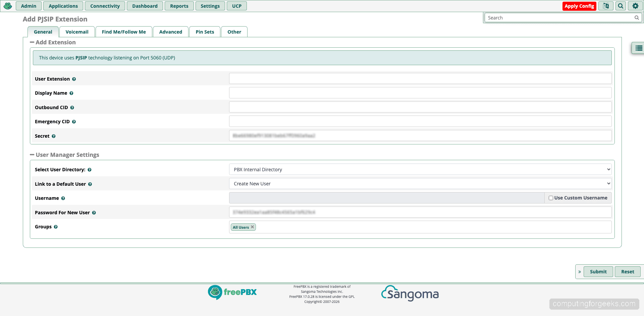The height and width of the screenshot is (316, 644).
Task: Submit the new extension form
Action: coord(598,271)
